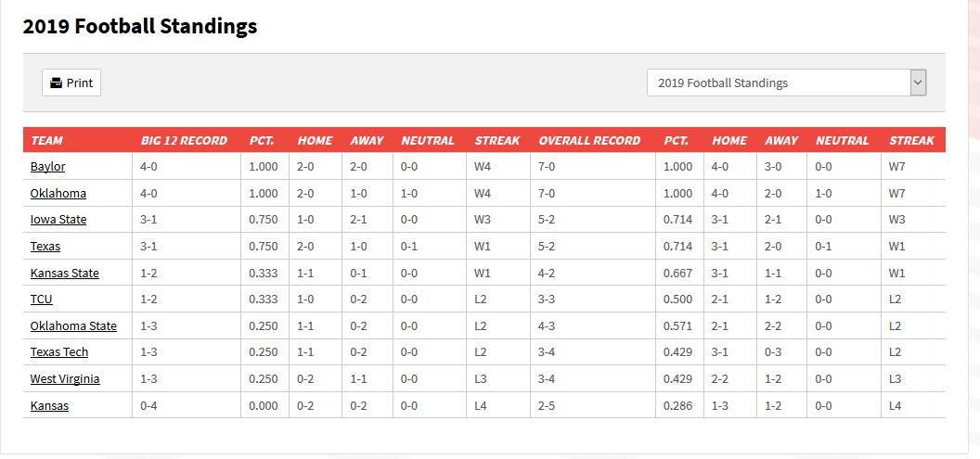Click the 2019 Football Standings page heading
The height and width of the screenshot is (459, 980).
pyautogui.click(x=140, y=26)
